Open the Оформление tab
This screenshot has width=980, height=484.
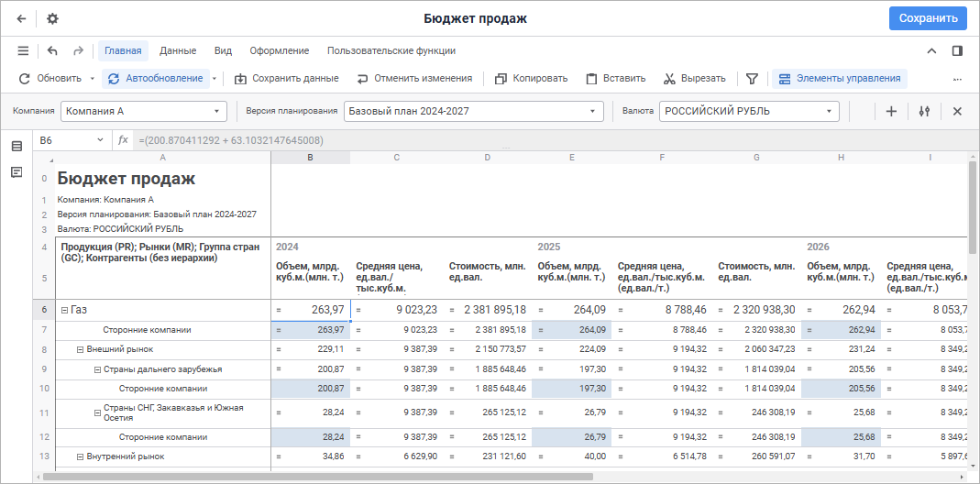click(x=279, y=50)
